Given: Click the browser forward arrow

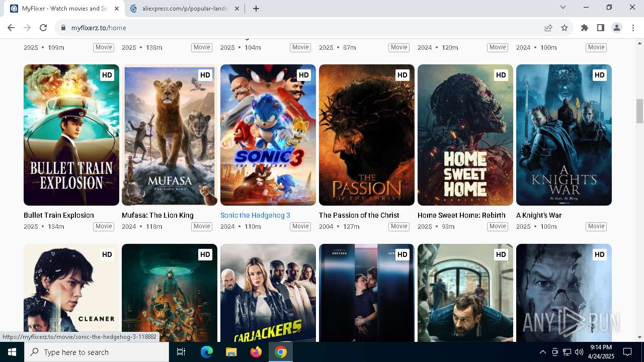Looking at the screenshot, I should (x=27, y=28).
